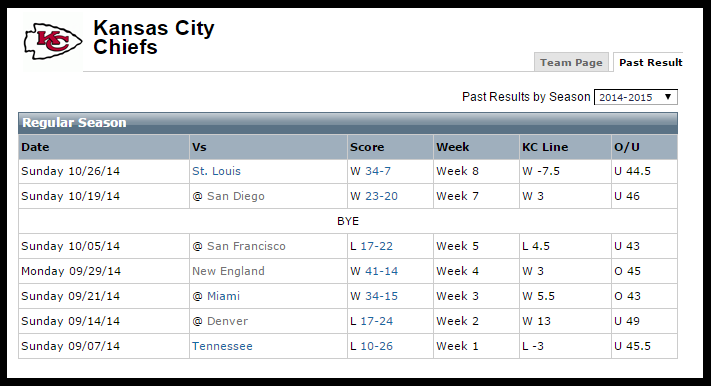This screenshot has width=711, height=386.
Task: Open the St. Louis team link
Action: click(216, 171)
